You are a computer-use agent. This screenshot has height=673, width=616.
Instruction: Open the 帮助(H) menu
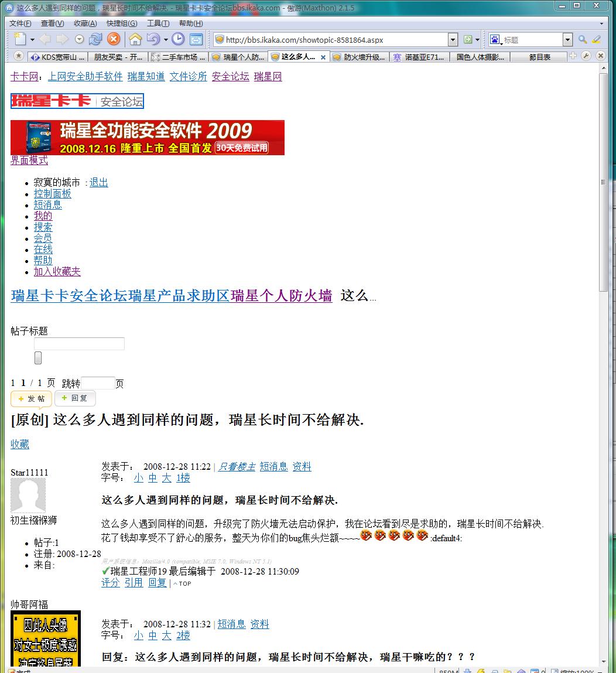[x=191, y=23]
